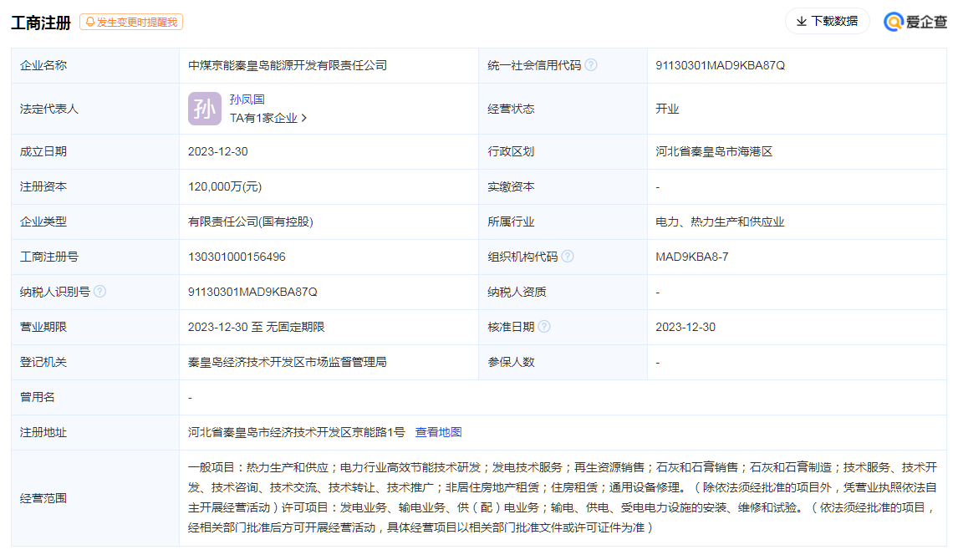
Task: Click the 登记机关 label cell
Action: [x=95, y=363]
